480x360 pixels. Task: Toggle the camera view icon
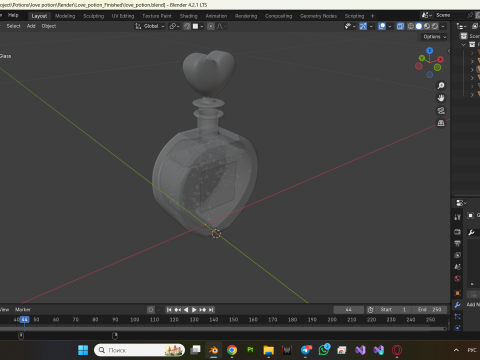click(441, 111)
